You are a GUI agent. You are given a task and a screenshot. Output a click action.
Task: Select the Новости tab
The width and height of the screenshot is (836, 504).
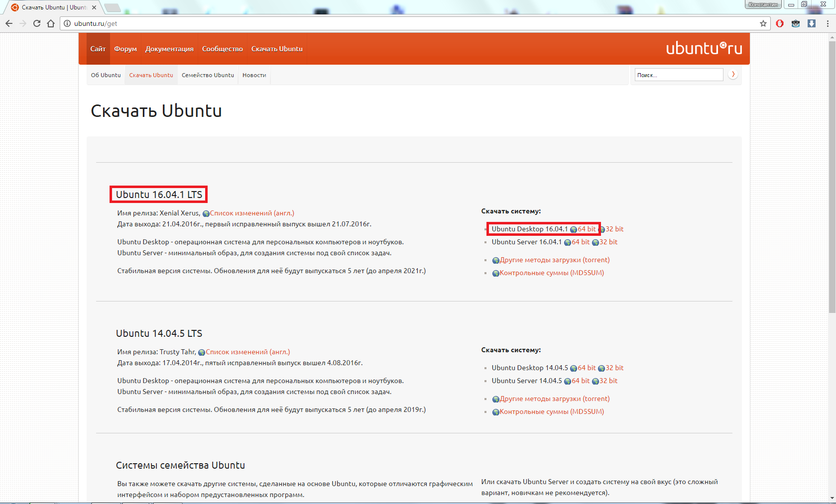tap(254, 75)
